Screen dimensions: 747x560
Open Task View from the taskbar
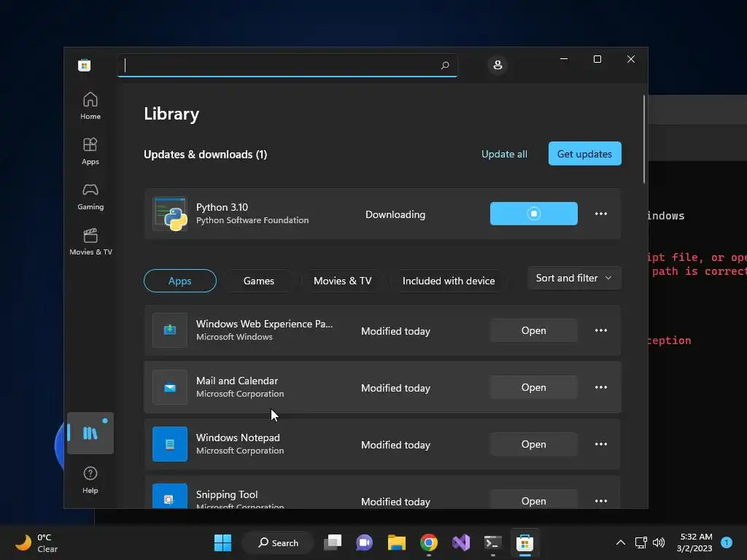tap(333, 542)
